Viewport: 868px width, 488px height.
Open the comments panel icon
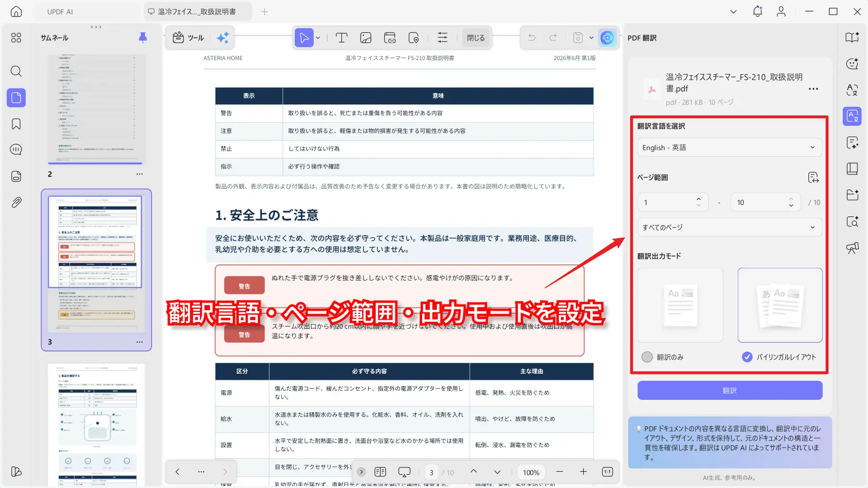(x=16, y=150)
